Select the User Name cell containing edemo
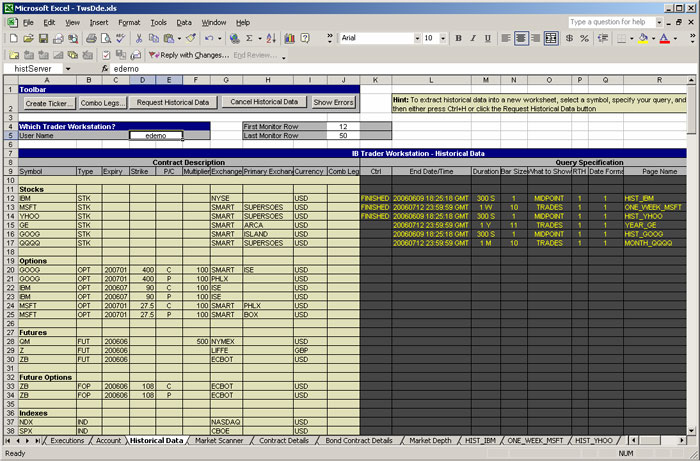The height and width of the screenshot is (461, 700). tap(156, 136)
